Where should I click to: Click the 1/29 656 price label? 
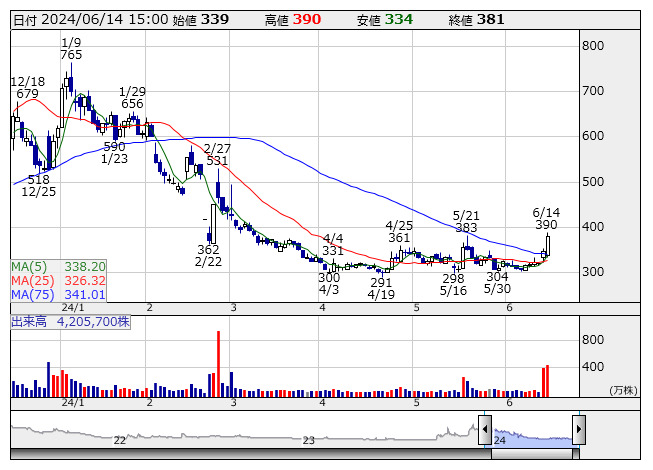pos(132,97)
